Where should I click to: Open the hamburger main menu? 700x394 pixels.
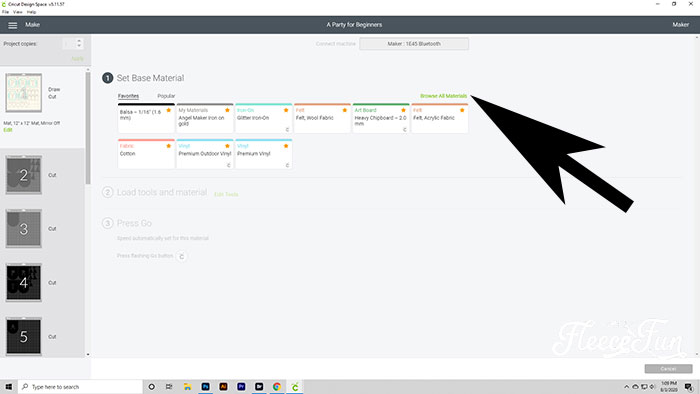click(x=12, y=25)
